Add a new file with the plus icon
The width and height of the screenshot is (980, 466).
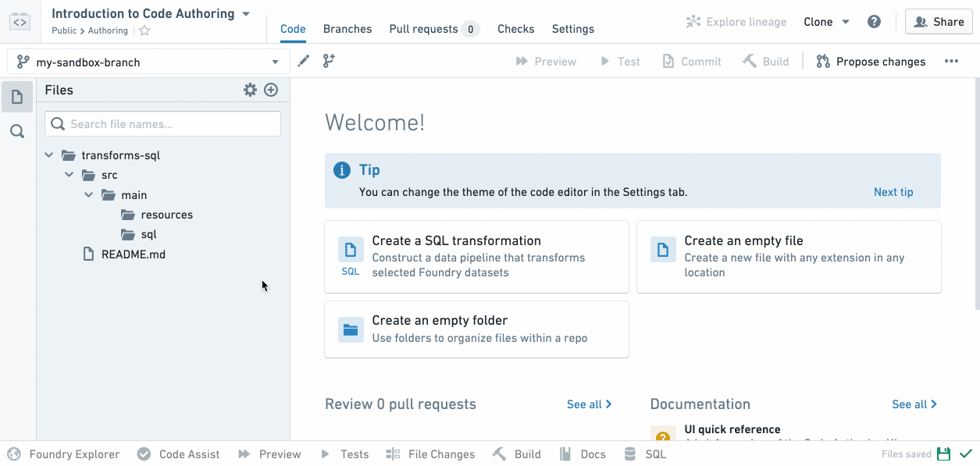pos(271,90)
